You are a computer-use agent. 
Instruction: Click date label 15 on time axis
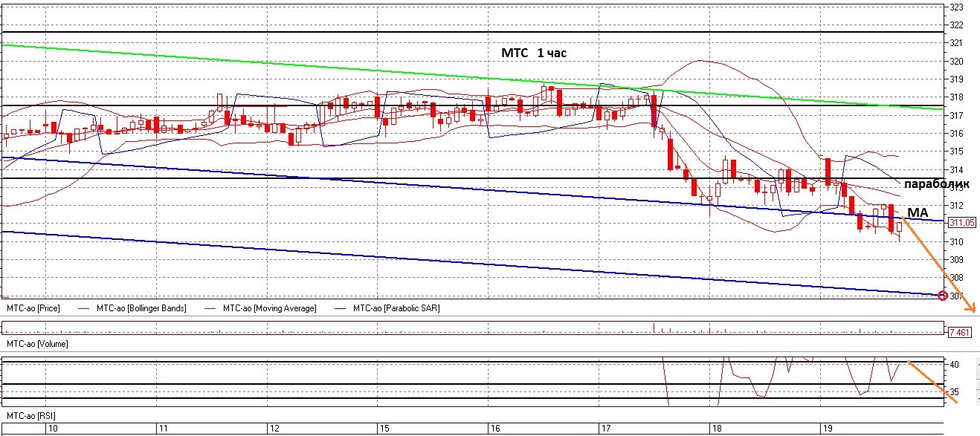[384, 429]
